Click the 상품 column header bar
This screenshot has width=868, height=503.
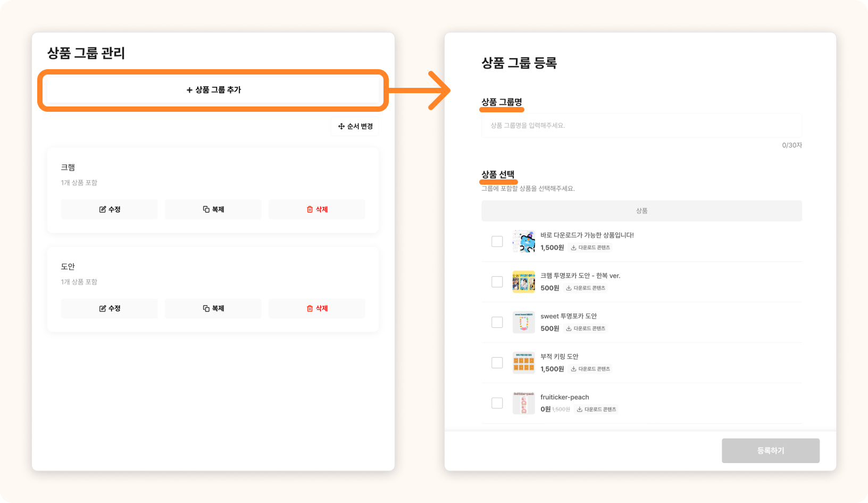pos(641,211)
